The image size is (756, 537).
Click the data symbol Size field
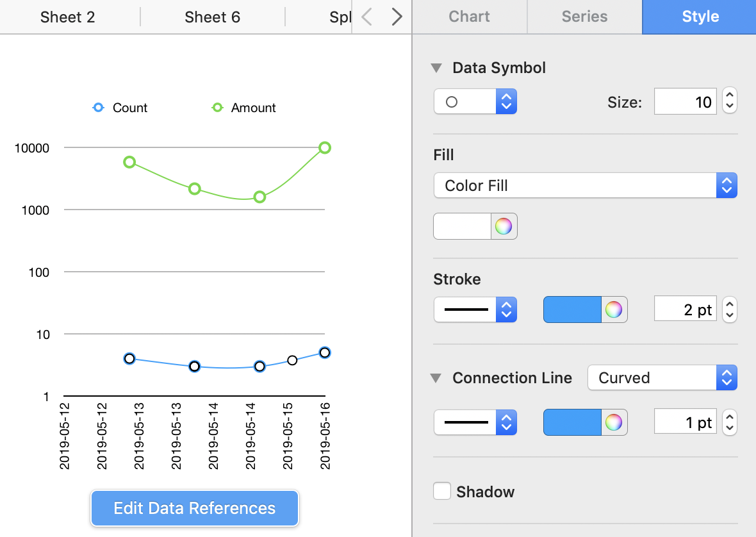click(685, 101)
